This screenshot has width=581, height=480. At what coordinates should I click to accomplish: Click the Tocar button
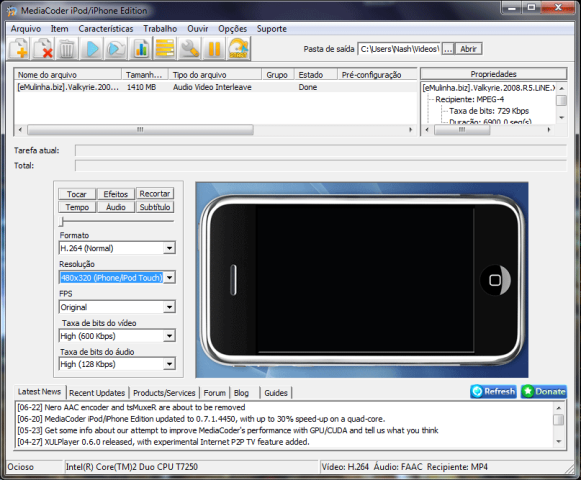click(77, 194)
